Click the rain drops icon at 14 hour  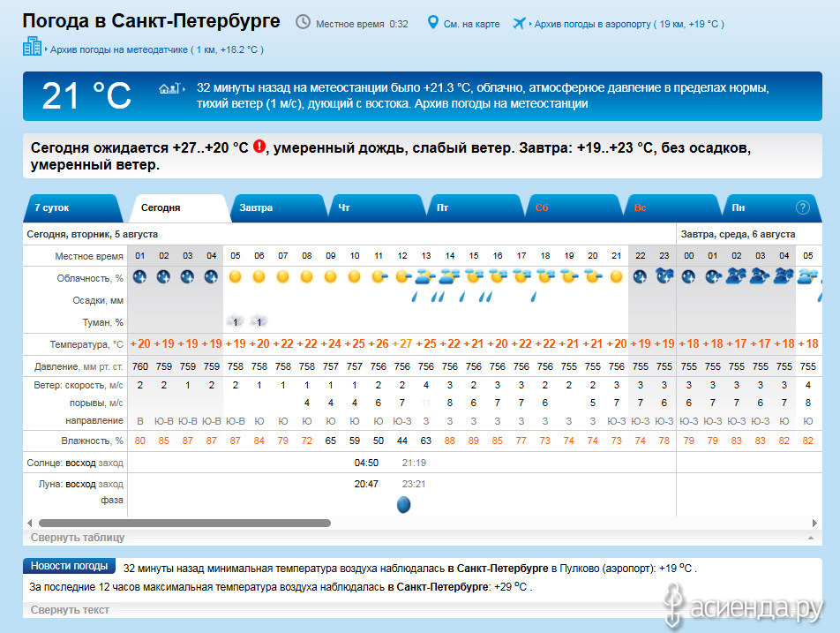(439, 297)
